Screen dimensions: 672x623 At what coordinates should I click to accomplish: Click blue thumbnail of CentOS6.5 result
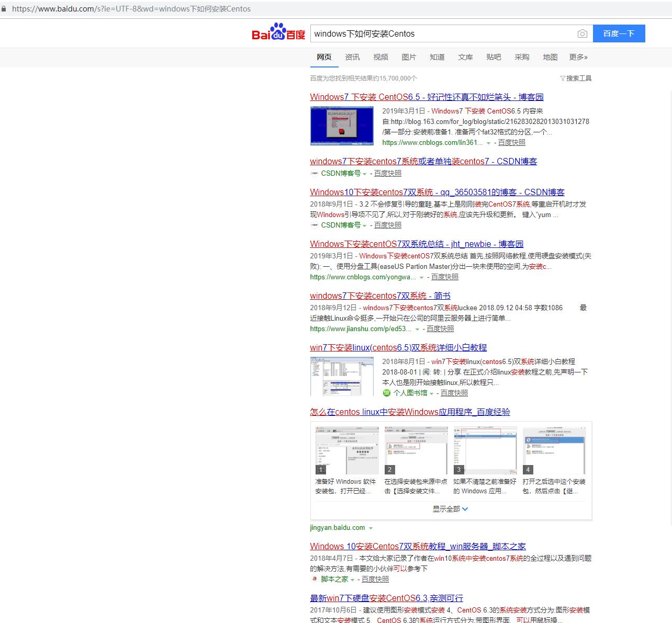click(342, 126)
